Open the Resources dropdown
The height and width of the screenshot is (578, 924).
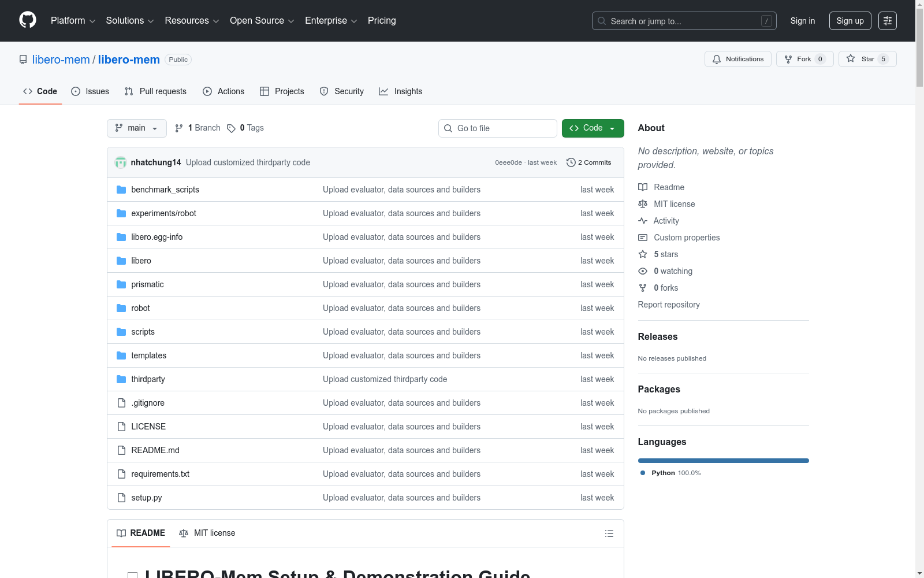[x=192, y=21]
